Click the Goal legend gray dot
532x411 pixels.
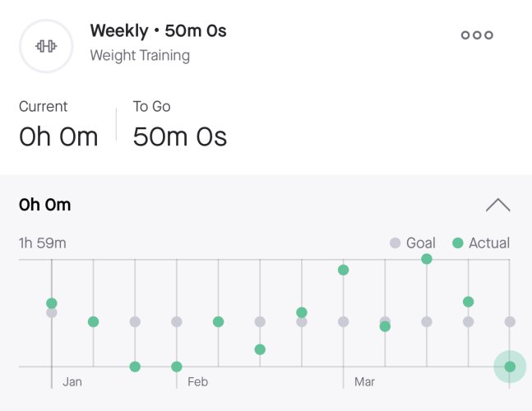pos(395,242)
